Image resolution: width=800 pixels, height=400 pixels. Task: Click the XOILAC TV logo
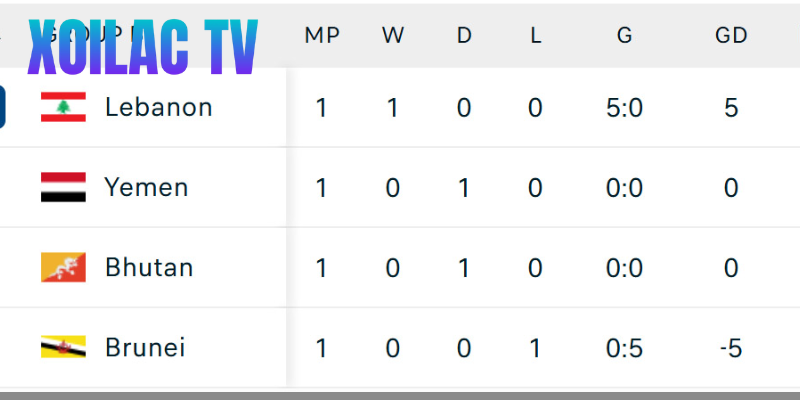(142, 46)
